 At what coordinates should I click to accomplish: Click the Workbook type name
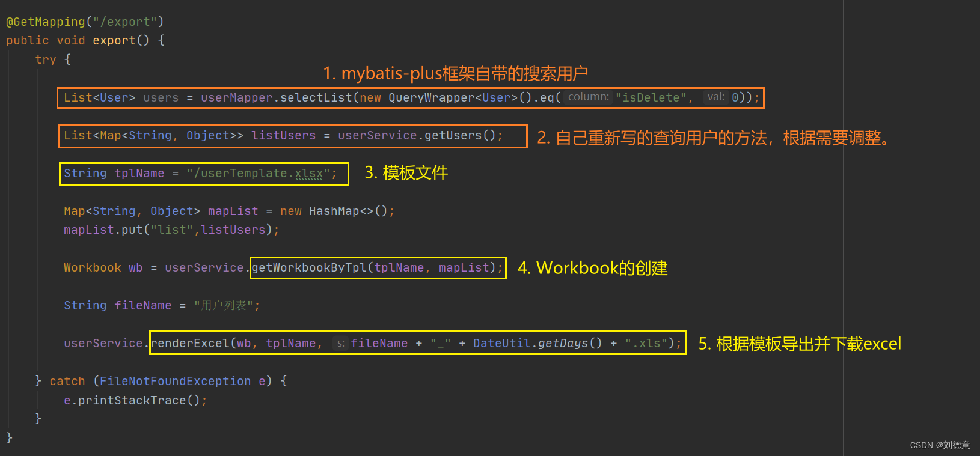pyautogui.click(x=93, y=267)
